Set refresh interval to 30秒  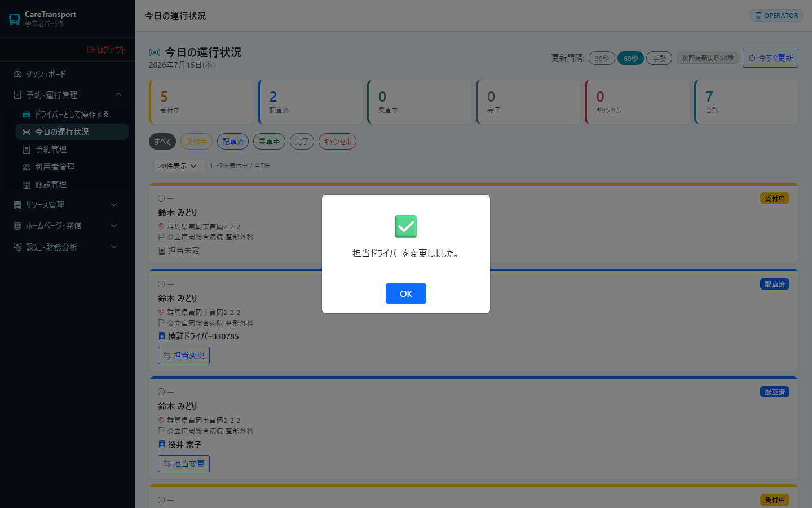pyautogui.click(x=602, y=58)
